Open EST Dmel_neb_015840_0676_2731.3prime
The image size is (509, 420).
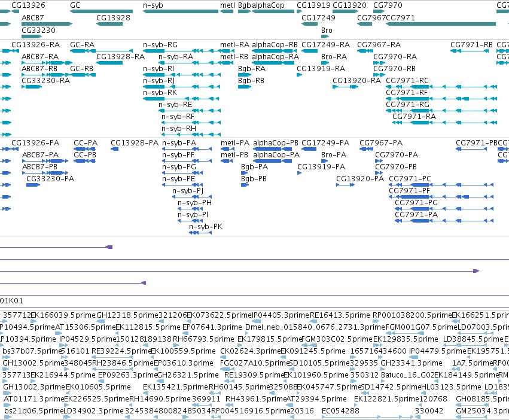tap(315, 327)
